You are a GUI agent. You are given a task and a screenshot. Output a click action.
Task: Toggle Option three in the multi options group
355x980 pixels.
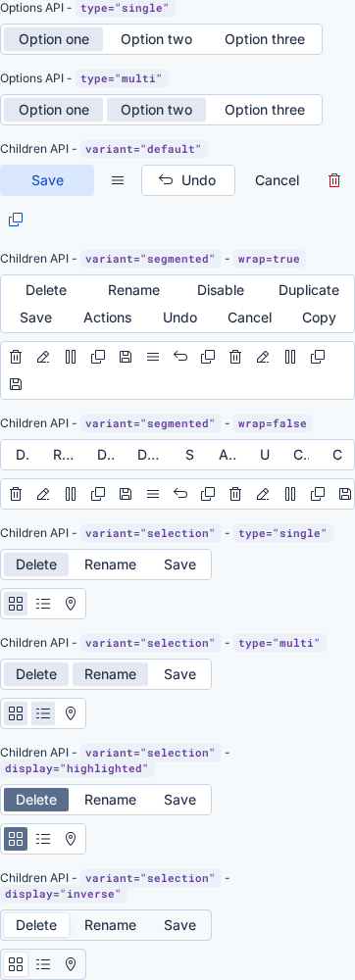pos(265,110)
